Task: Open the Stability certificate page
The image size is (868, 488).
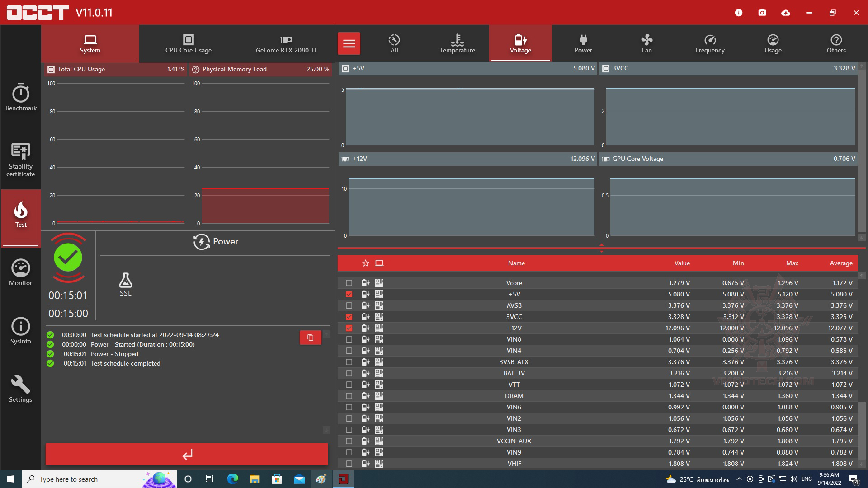Action: (21, 159)
